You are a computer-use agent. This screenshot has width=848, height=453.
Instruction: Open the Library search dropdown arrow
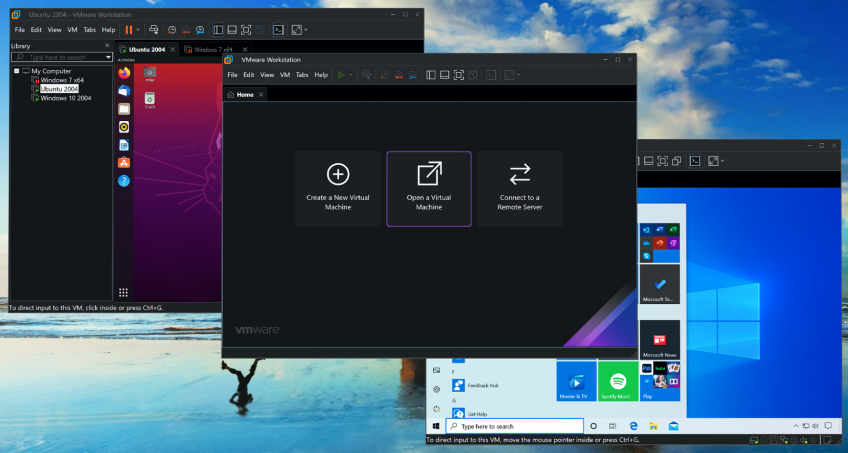108,57
